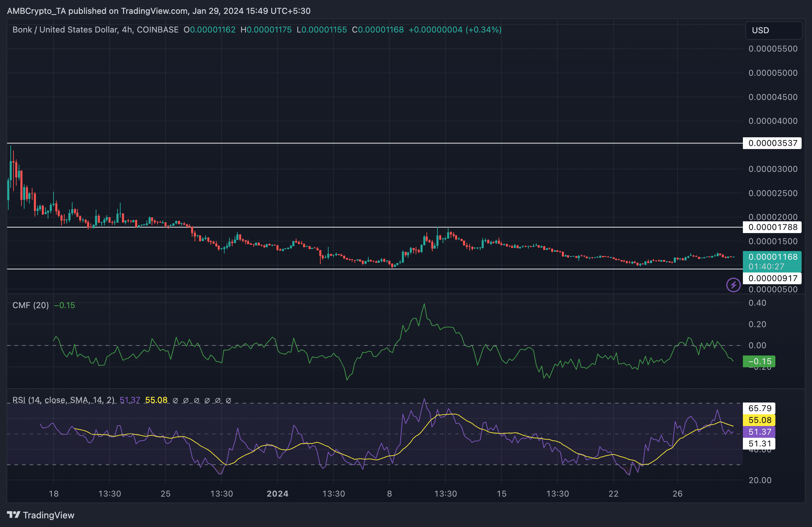
Task: Click the high price value H0.00001175
Action: coord(266,30)
